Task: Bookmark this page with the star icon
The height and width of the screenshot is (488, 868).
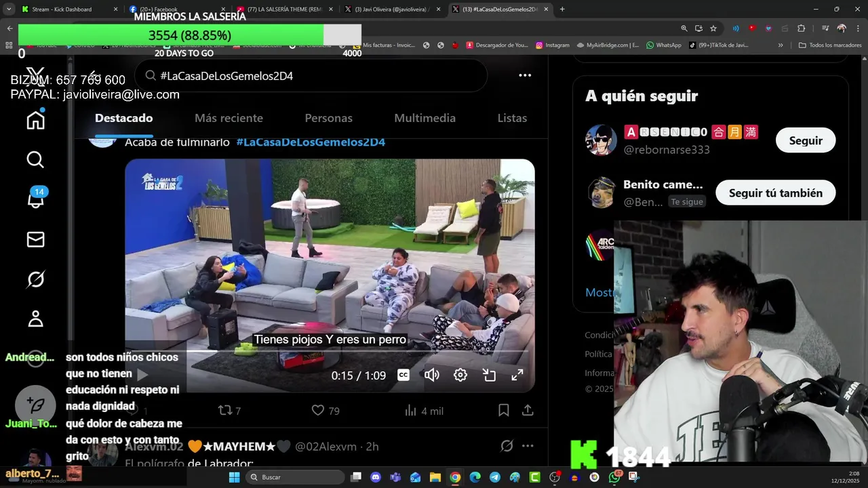Action: point(713,28)
